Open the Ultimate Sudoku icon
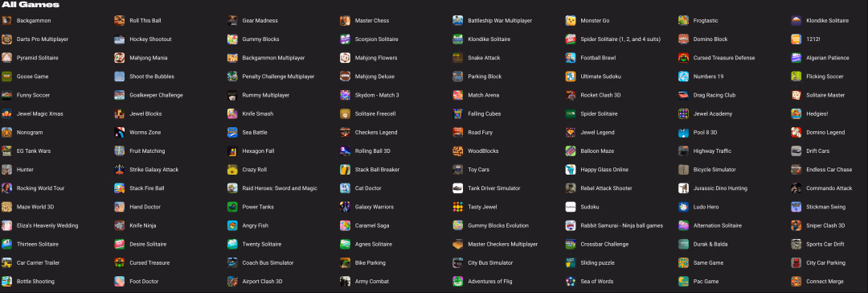The width and height of the screenshot is (868, 293). pyautogui.click(x=571, y=76)
